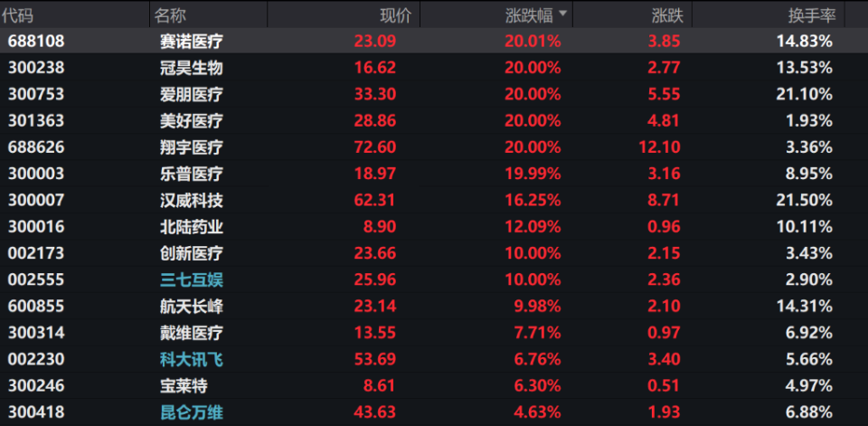This screenshot has width=868, height=426.
Task: Select the 戴维医疗 row
Action: (x=191, y=333)
